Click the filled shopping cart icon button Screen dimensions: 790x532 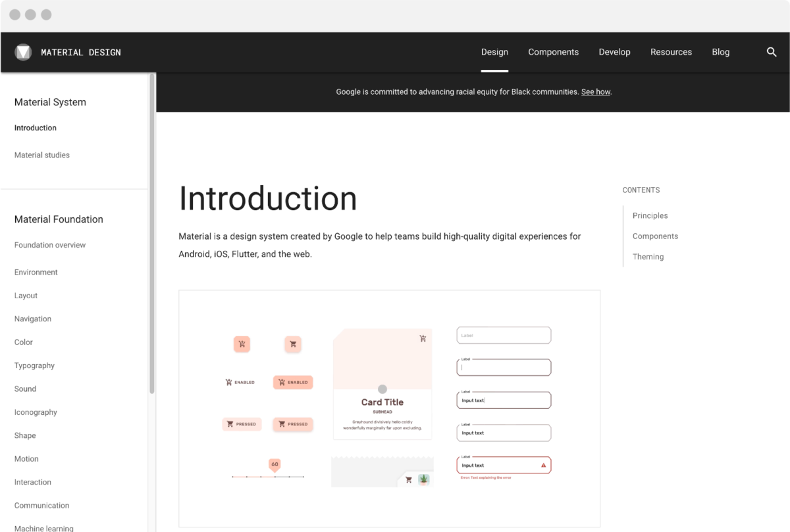(x=292, y=344)
